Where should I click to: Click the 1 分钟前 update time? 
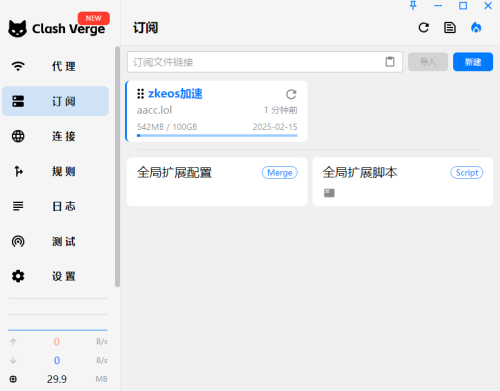(x=281, y=110)
